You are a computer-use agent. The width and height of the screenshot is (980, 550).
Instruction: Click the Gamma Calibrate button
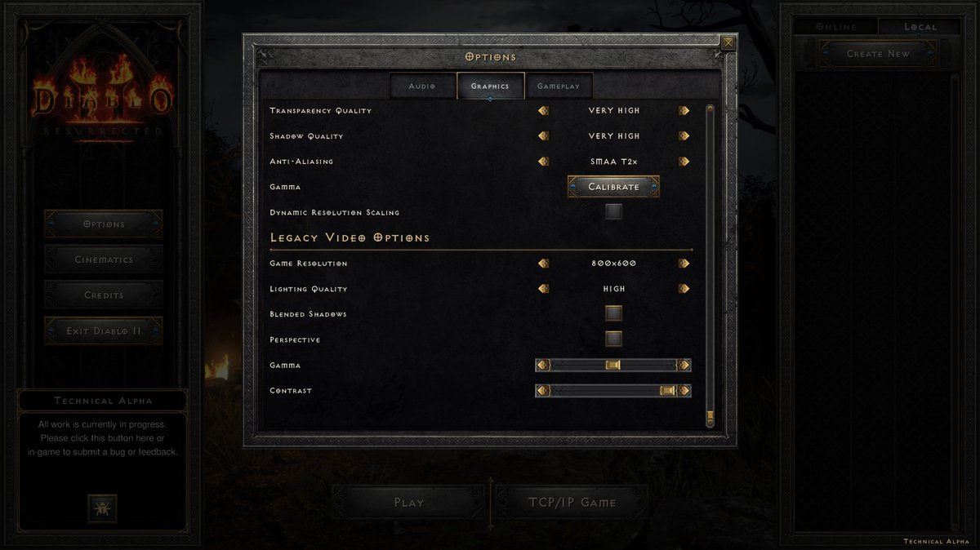[613, 187]
